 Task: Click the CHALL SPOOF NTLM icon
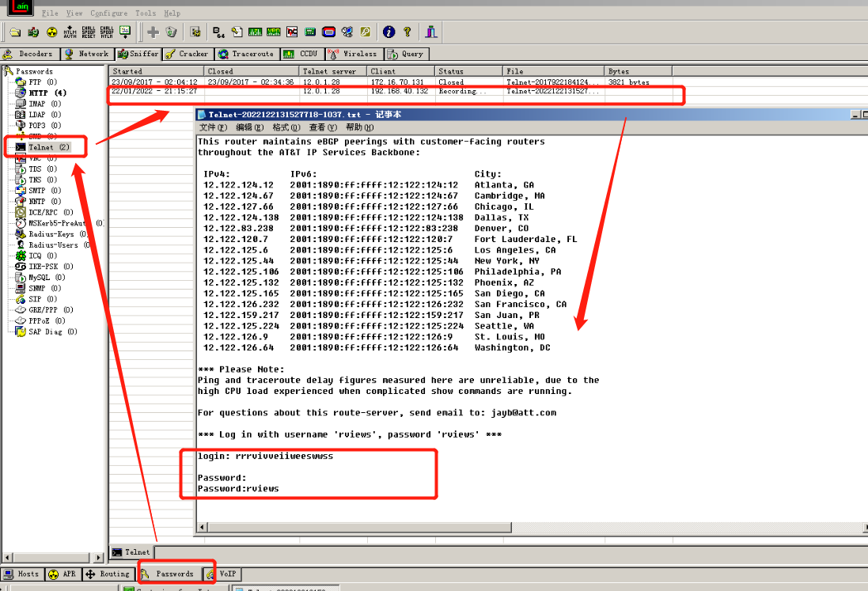[x=107, y=32]
